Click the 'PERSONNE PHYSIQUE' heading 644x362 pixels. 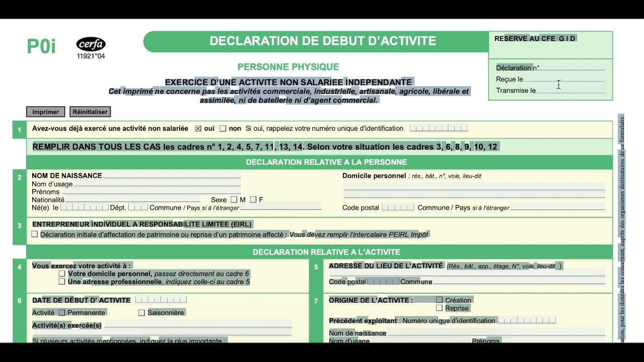(288, 67)
